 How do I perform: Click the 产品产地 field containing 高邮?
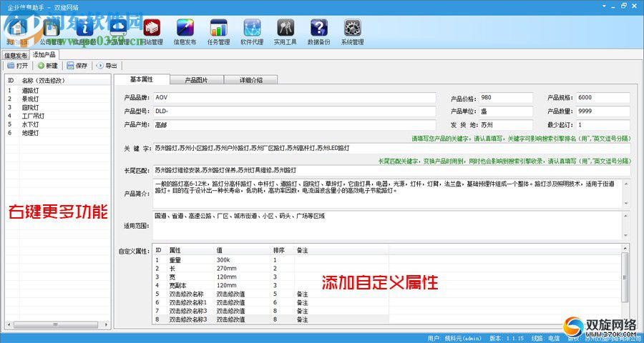click(294, 125)
